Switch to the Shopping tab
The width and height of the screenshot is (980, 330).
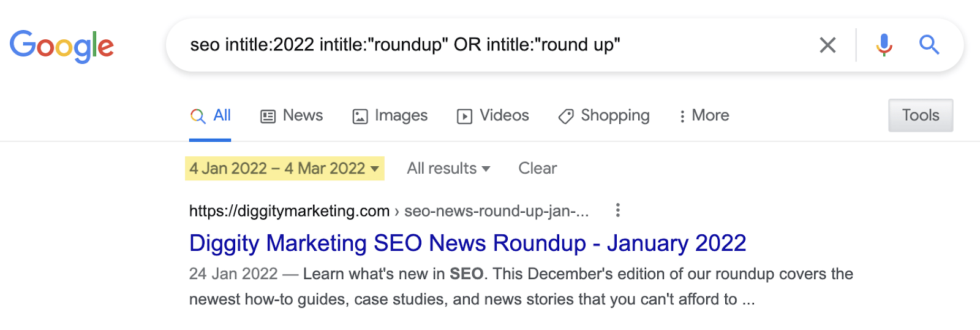tap(615, 115)
